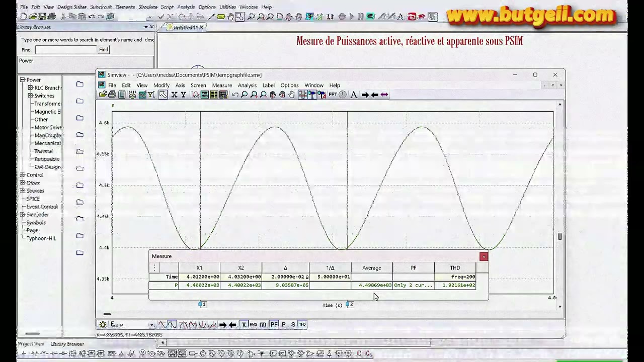Expand the Control library tree node
Screen dimensions: 644x362
[22, 175]
